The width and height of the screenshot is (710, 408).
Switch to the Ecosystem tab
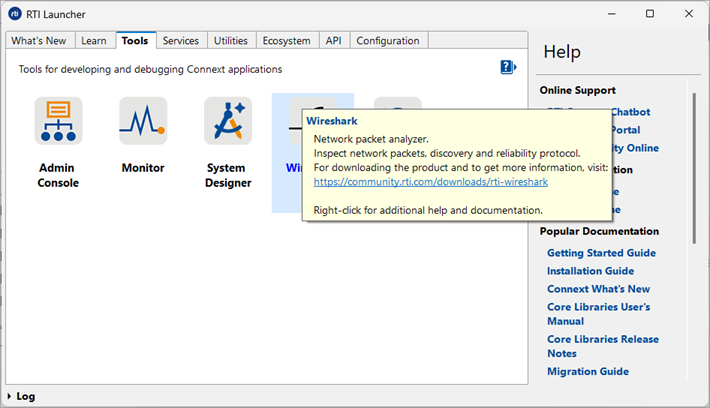287,41
